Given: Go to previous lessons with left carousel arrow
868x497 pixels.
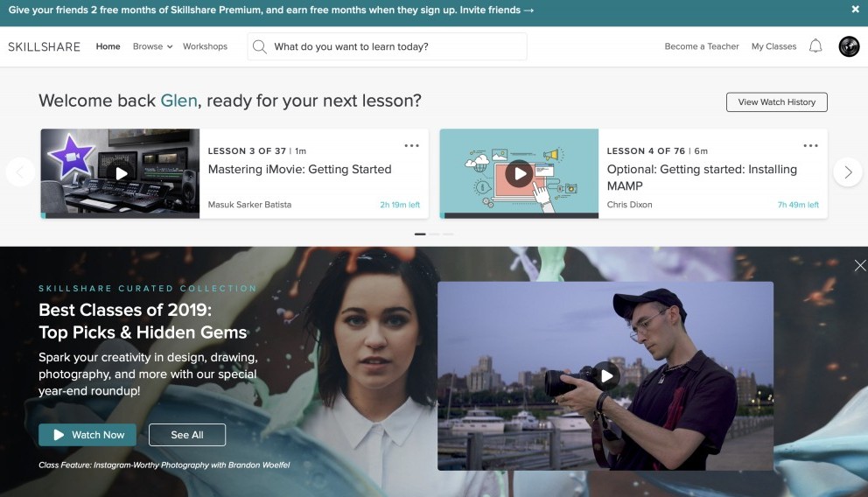Looking at the screenshot, I should click(x=20, y=172).
